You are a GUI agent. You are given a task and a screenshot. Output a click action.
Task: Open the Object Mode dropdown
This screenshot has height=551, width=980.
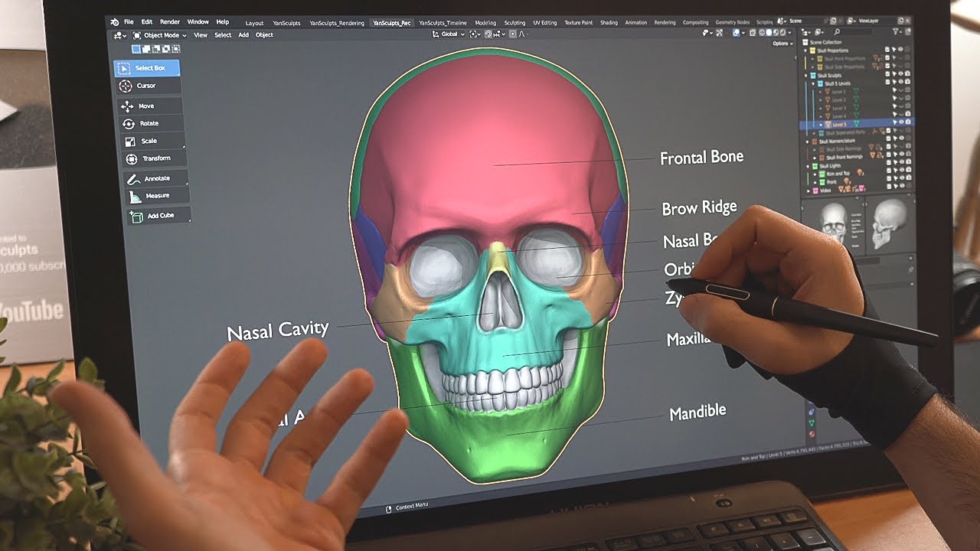tap(159, 35)
